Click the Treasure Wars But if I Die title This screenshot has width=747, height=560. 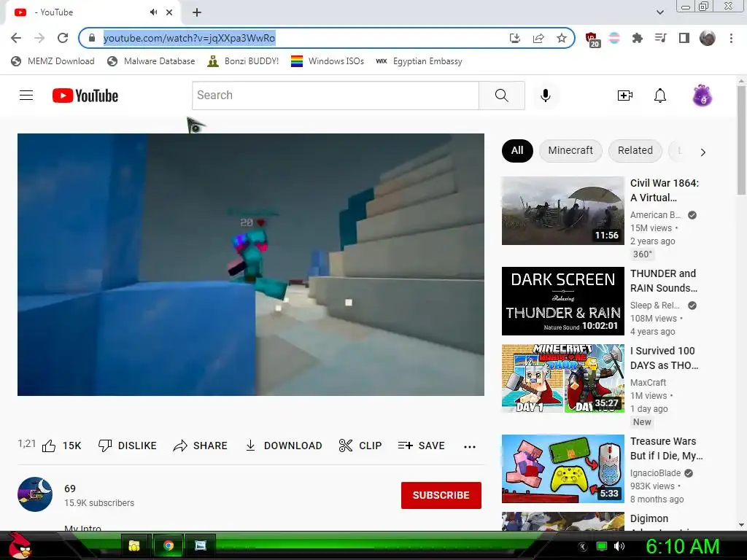[x=666, y=448]
